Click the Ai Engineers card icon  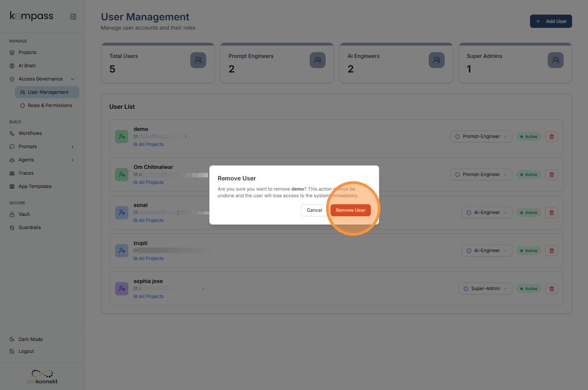437,60
